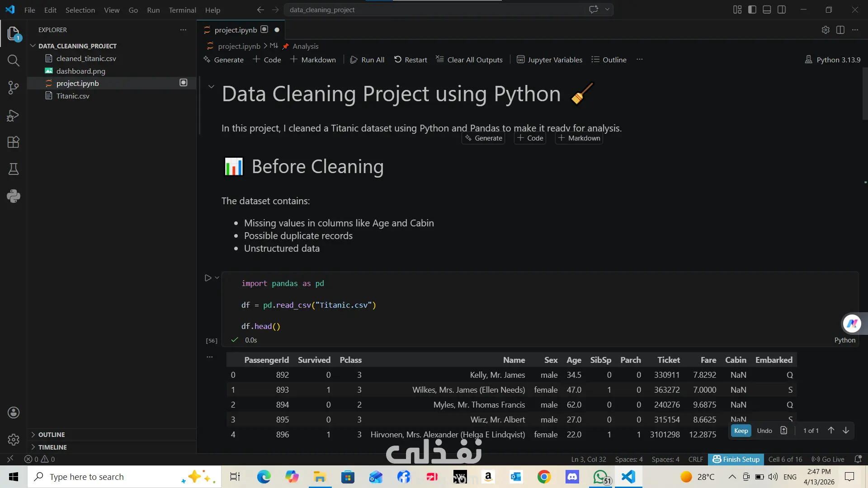Go back in navigation history

tap(260, 9)
